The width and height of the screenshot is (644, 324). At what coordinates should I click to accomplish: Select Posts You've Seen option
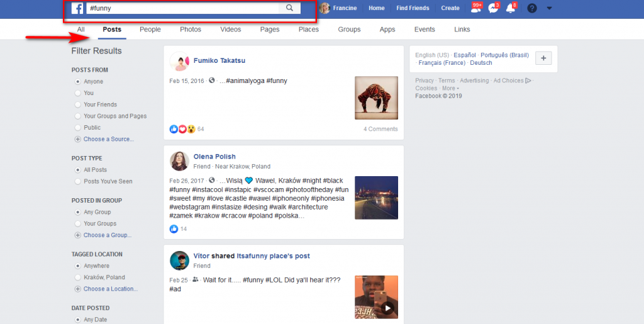[x=77, y=182]
